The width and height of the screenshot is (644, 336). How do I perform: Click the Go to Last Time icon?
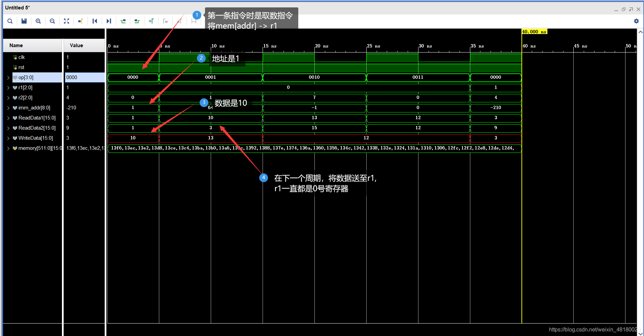(x=109, y=21)
